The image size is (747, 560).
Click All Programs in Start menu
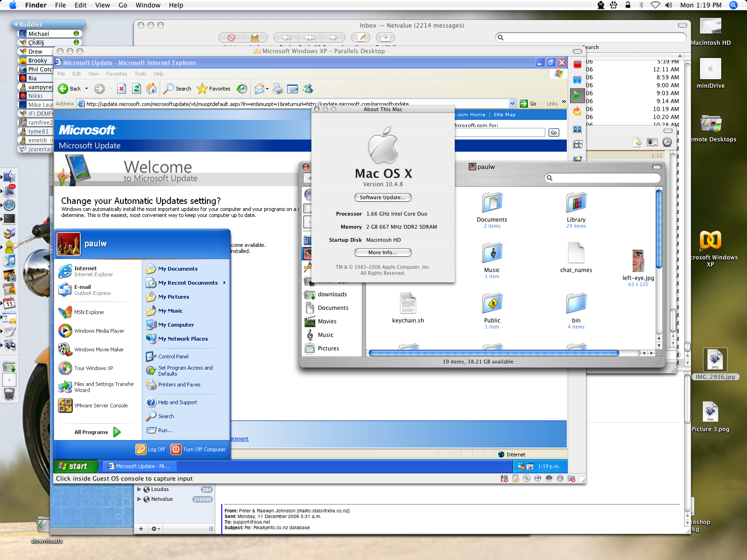click(98, 432)
